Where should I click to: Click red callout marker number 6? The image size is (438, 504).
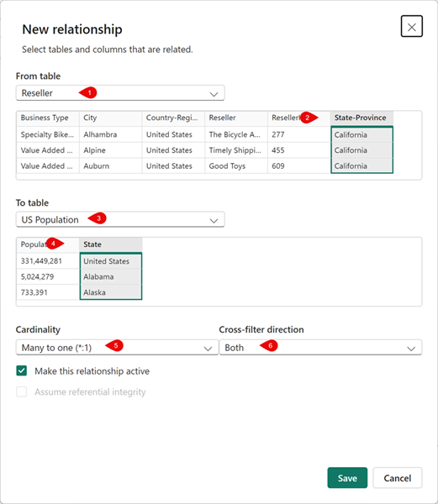[x=269, y=345]
